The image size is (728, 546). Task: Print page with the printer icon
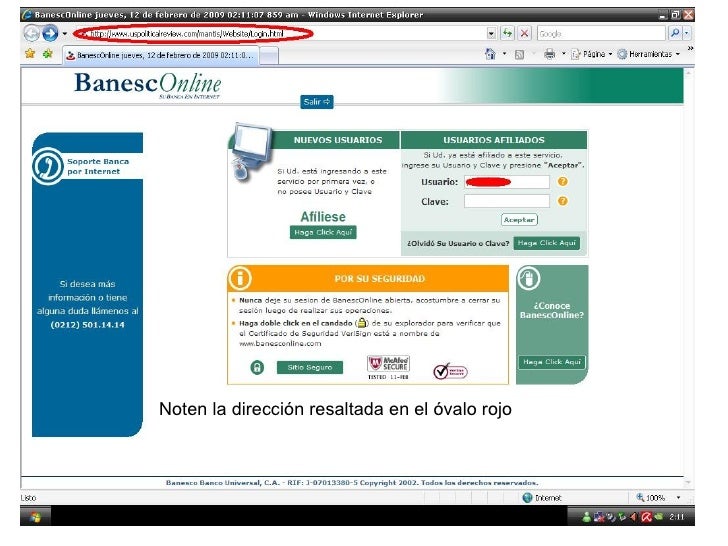[550, 54]
